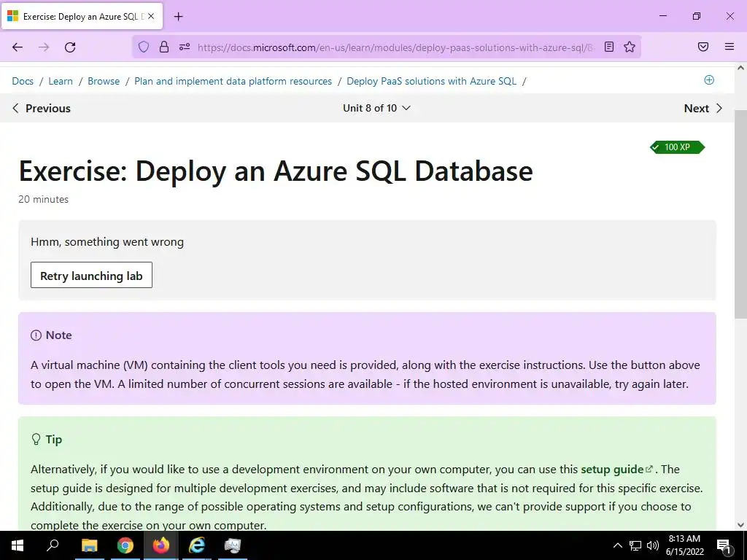Open Deploy PaaS solutions with Azure SQL
747x560 pixels.
point(432,81)
